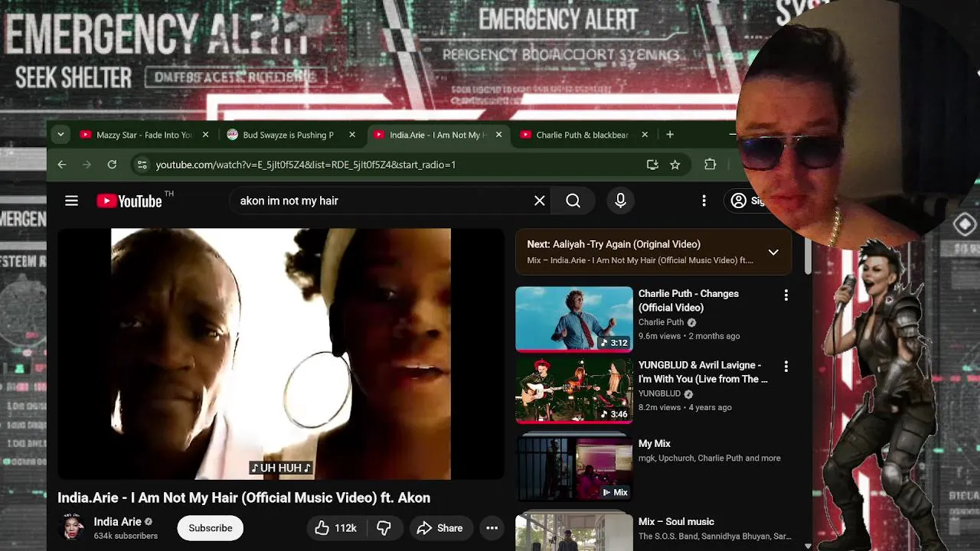Switch to Mazzy Star - Fade Into You tab
The width and height of the screenshot is (980, 551).
click(144, 135)
